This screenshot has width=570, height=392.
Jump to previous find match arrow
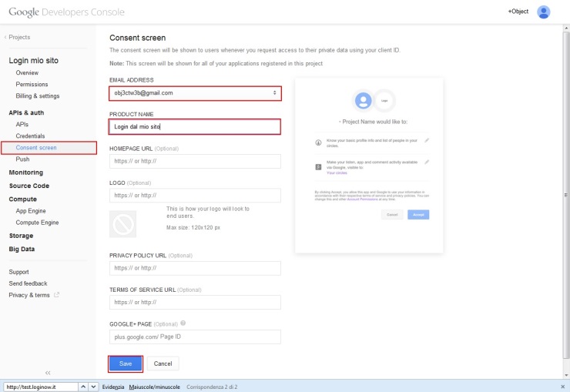tap(83, 386)
